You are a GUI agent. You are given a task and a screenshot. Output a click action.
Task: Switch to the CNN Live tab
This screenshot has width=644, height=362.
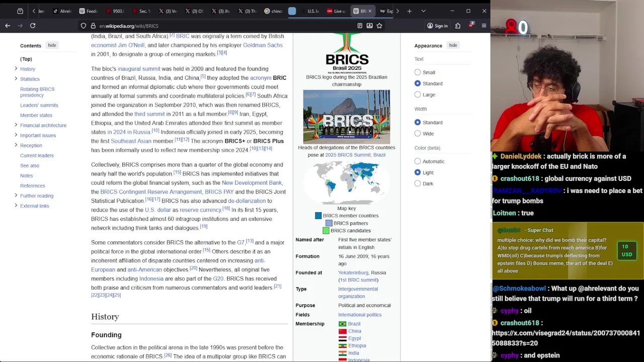336,11
